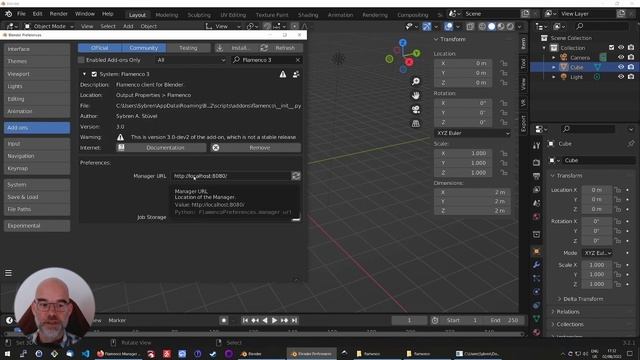
Task: Open Modifiers wrench properties tab
Action: 536,265
